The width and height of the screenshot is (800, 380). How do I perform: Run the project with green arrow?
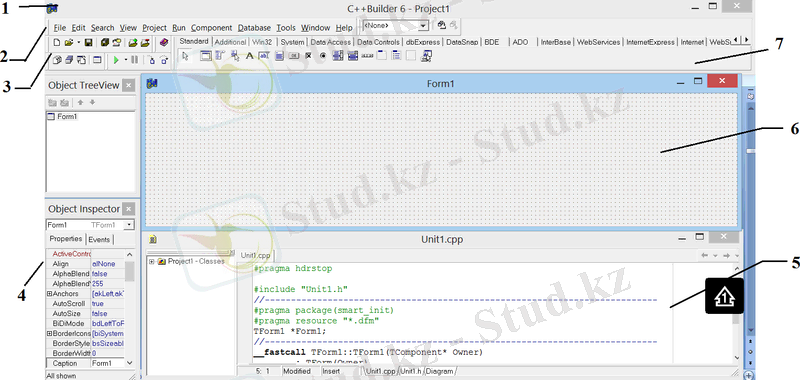[116, 60]
